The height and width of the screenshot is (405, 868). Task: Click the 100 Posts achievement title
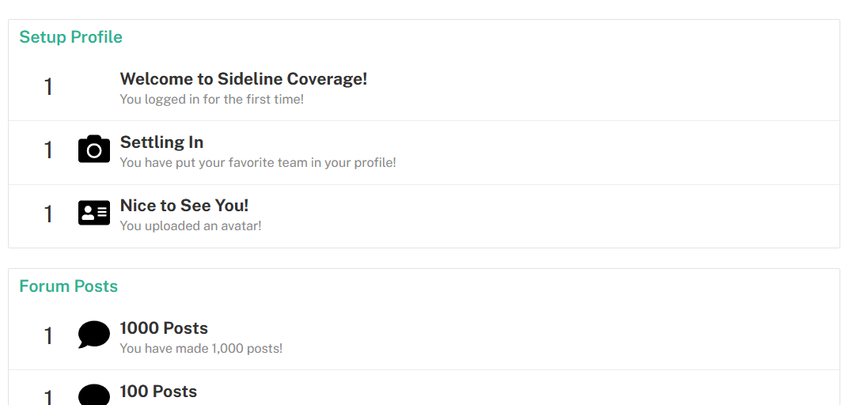click(x=158, y=392)
